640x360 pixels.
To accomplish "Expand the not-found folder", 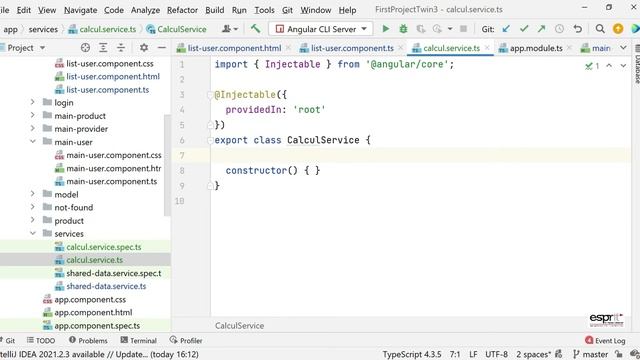I will click(x=33, y=207).
